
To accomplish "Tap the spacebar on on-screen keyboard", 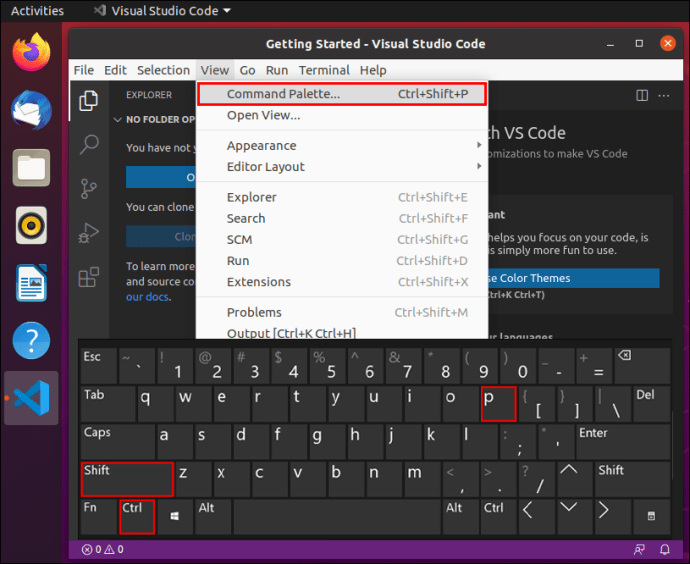I will click(337, 516).
